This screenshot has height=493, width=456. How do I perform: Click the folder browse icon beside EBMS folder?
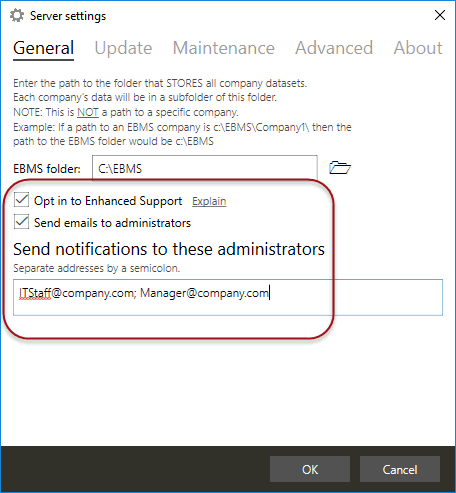(340, 167)
